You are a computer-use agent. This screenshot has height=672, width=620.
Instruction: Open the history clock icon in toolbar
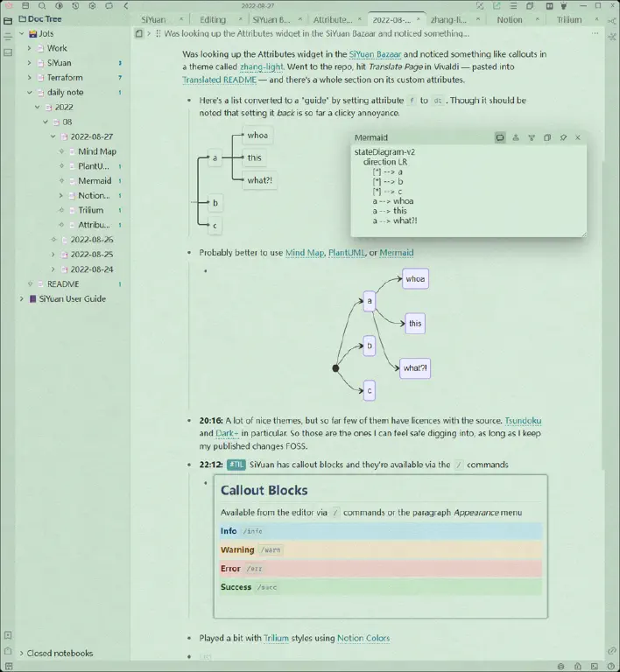click(75, 6)
